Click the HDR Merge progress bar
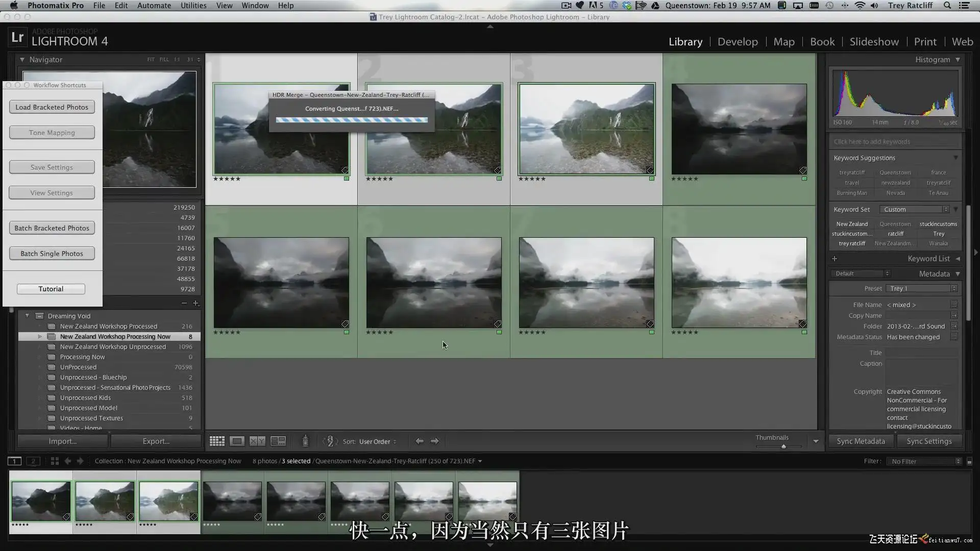The height and width of the screenshot is (551, 980). pyautogui.click(x=352, y=120)
